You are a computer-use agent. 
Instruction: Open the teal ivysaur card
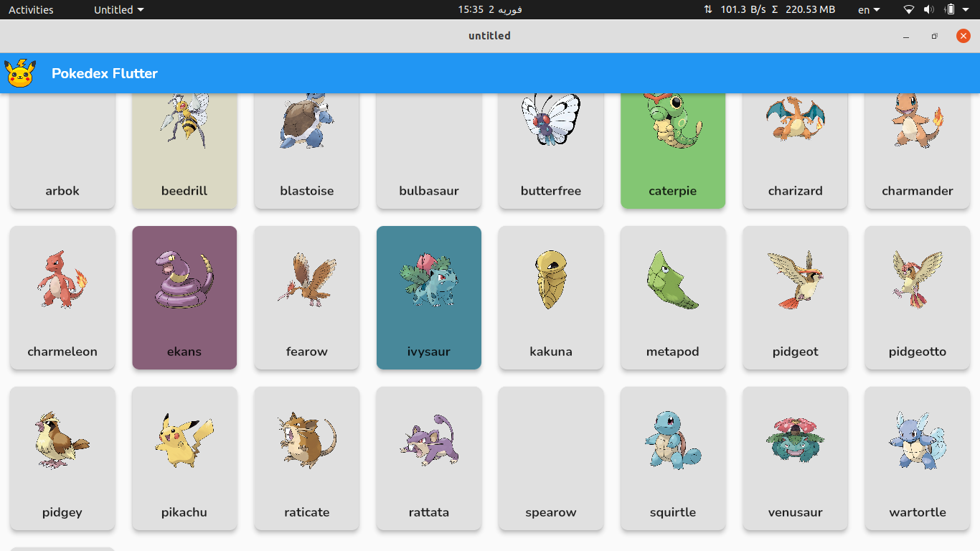click(x=429, y=298)
